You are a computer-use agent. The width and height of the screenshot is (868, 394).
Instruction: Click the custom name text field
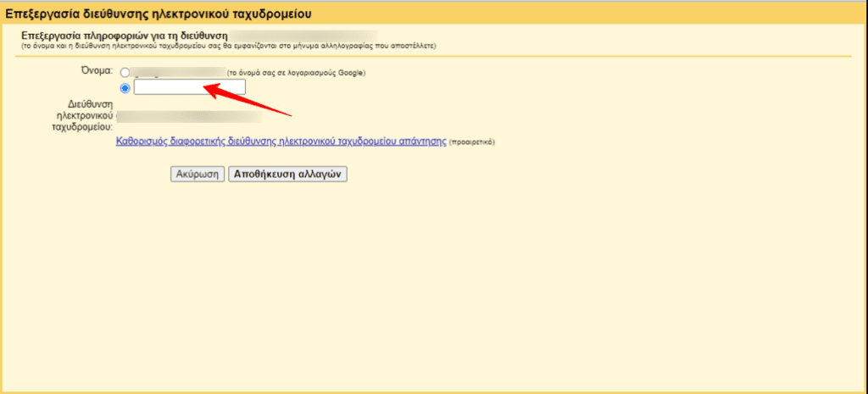click(189, 87)
